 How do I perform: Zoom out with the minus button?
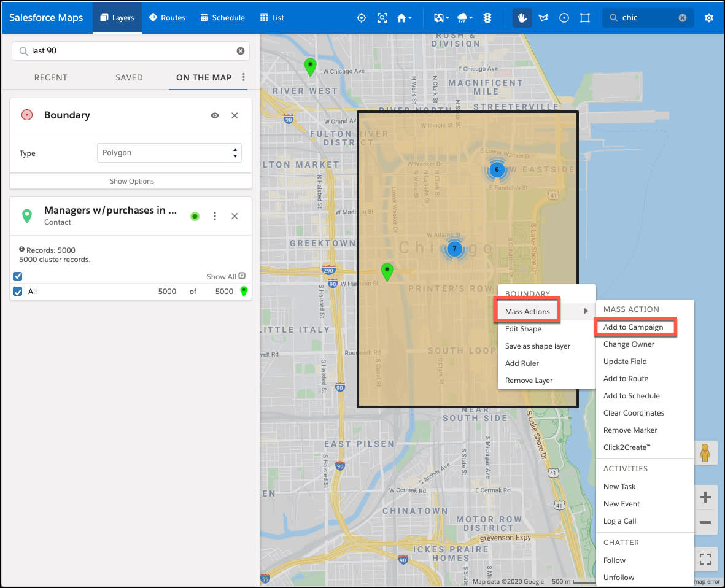[x=705, y=522]
